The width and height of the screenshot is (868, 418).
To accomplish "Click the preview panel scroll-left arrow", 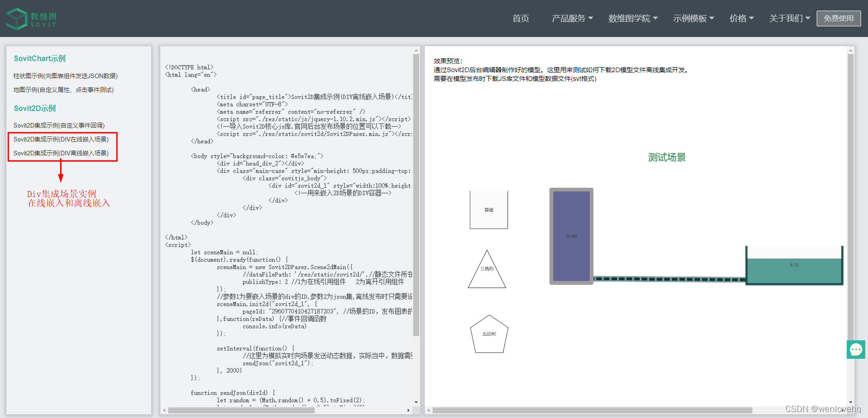I will coord(428,410).
